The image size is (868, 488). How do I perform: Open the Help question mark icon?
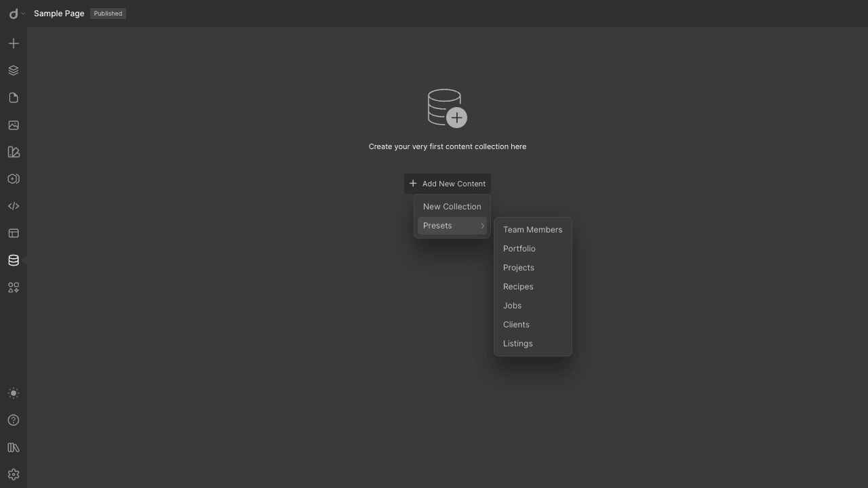[14, 420]
